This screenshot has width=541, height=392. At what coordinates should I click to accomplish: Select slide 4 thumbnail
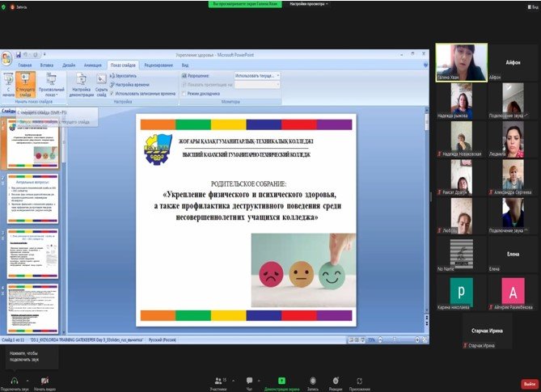[x=33, y=309]
